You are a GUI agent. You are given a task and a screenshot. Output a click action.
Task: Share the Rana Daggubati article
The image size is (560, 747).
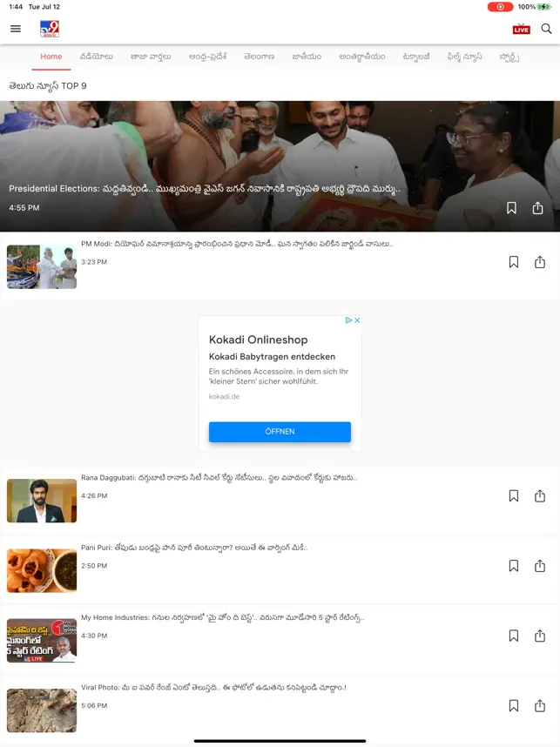tap(540, 496)
